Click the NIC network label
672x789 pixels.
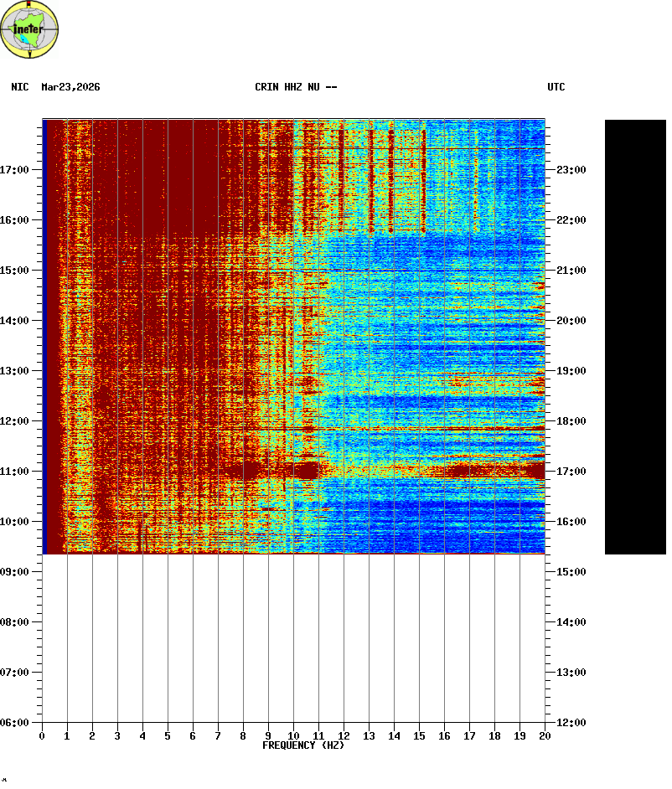[19, 87]
